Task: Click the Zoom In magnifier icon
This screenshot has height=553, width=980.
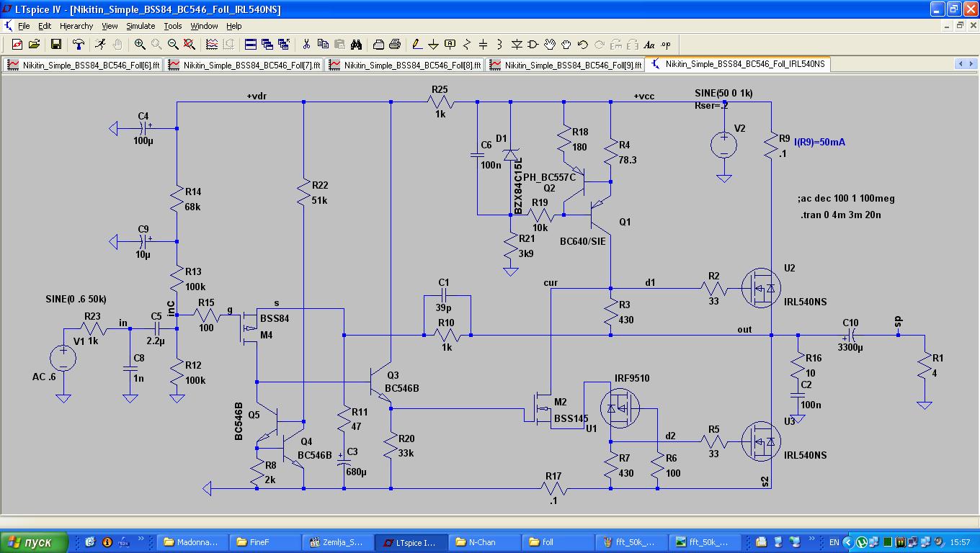Action: pos(140,45)
